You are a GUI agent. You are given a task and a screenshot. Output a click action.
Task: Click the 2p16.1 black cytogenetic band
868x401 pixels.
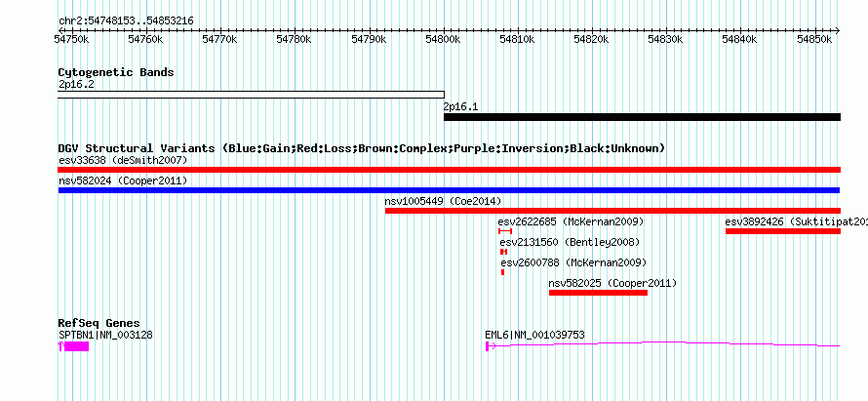[x=642, y=117]
